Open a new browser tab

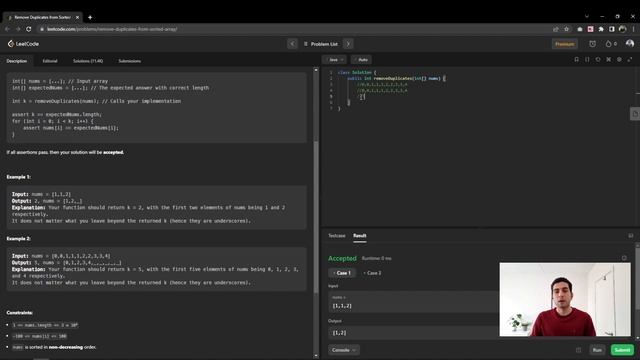[x=90, y=17]
